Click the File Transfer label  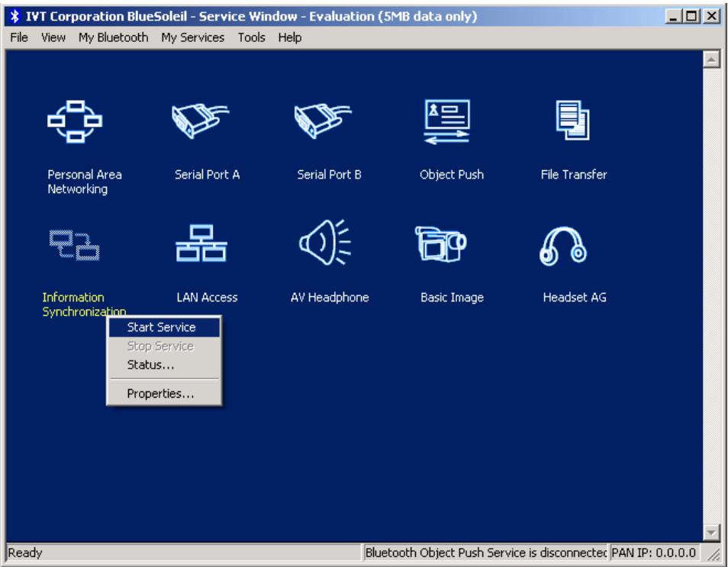pyautogui.click(x=574, y=175)
